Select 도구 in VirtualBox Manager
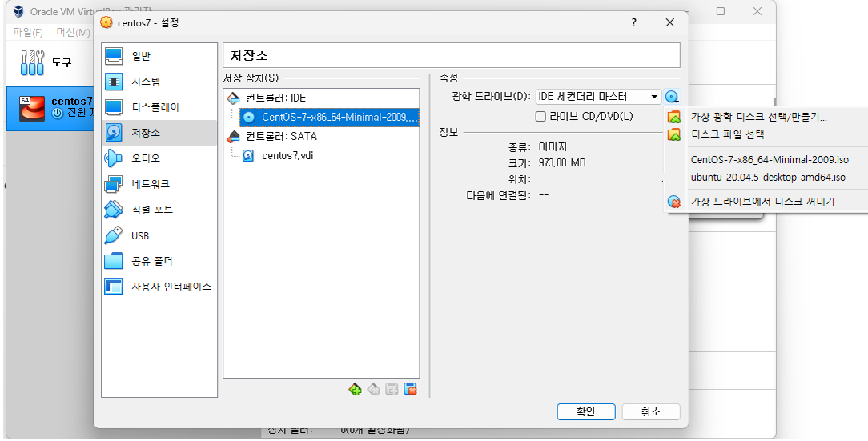This screenshot has height=441, width=868. (x=50, y=62)
